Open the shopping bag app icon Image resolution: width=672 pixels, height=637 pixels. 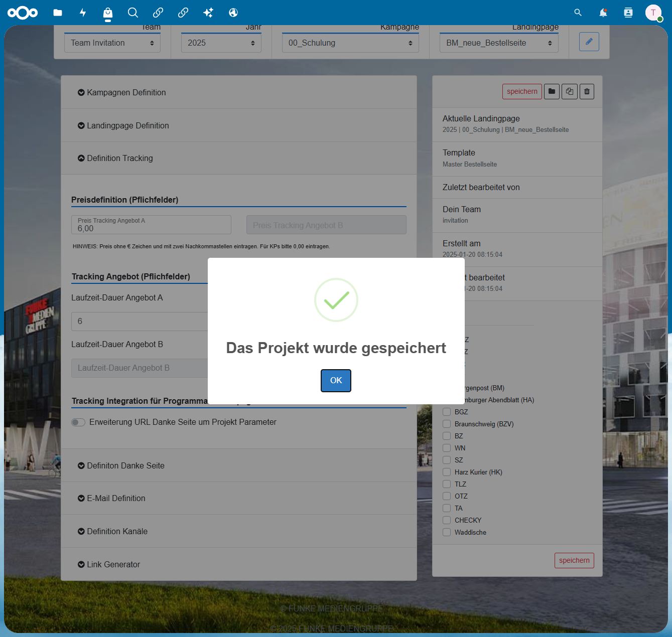click(x=108, y=13)
